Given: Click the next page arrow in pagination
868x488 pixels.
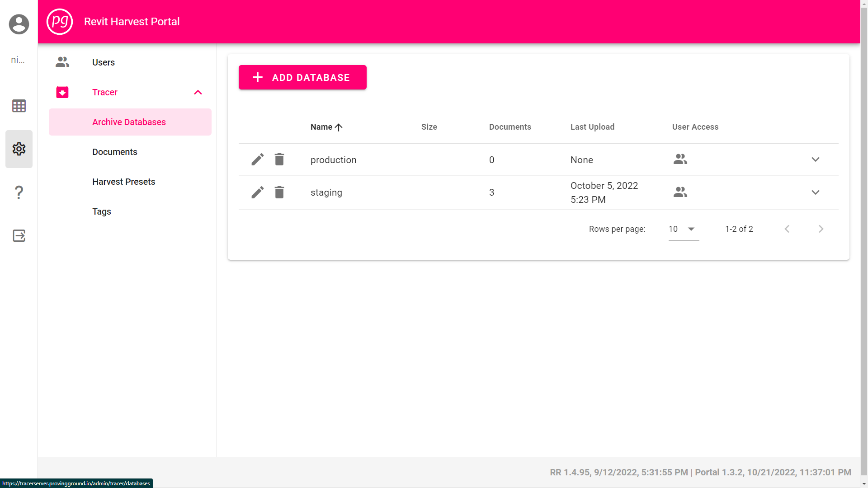Looking at the screenshot, I should 821,229.
